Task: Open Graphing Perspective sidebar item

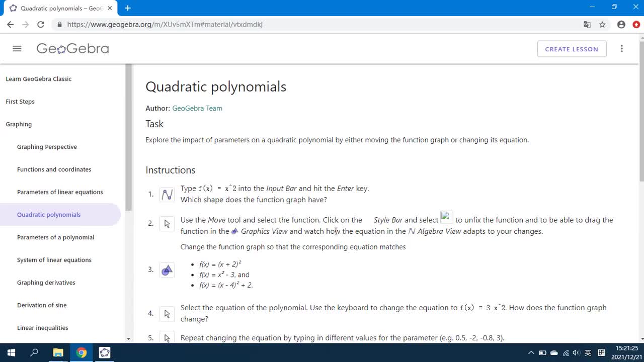Action: [47, 147]
